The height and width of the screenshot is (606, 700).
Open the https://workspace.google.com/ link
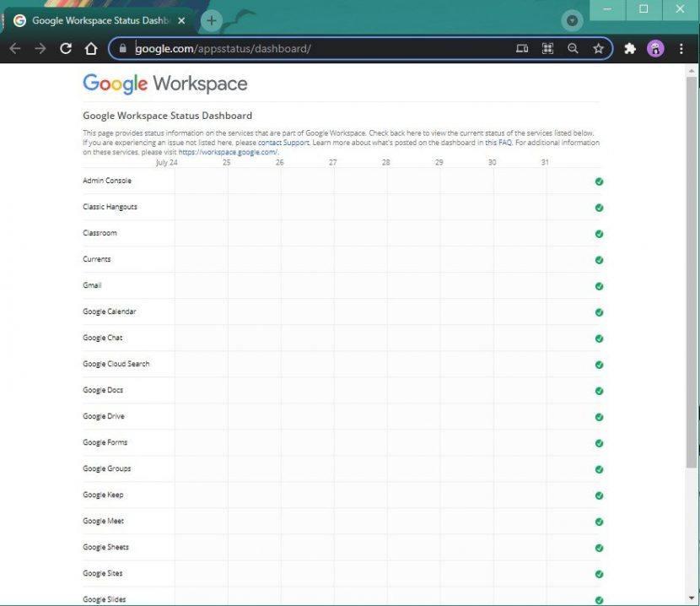tap(228, 152)
